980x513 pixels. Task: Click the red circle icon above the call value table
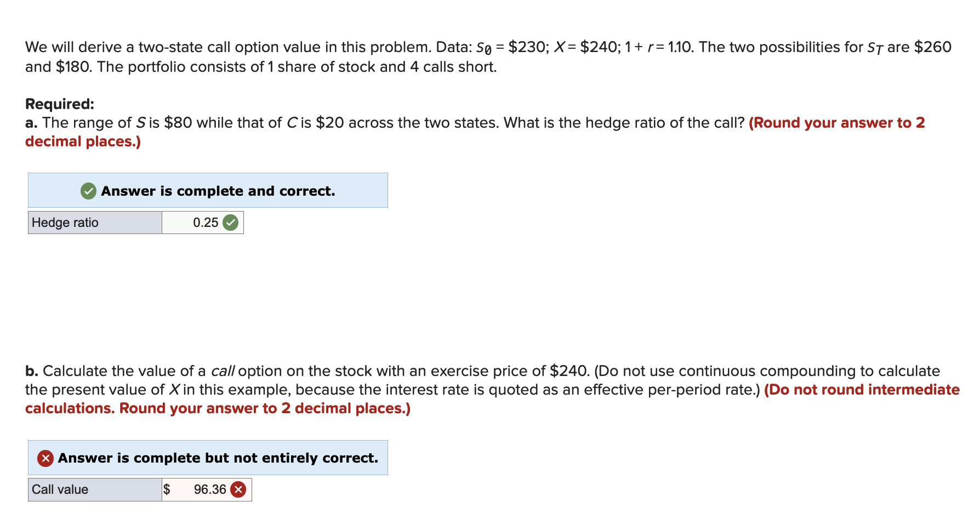[45, 458]
